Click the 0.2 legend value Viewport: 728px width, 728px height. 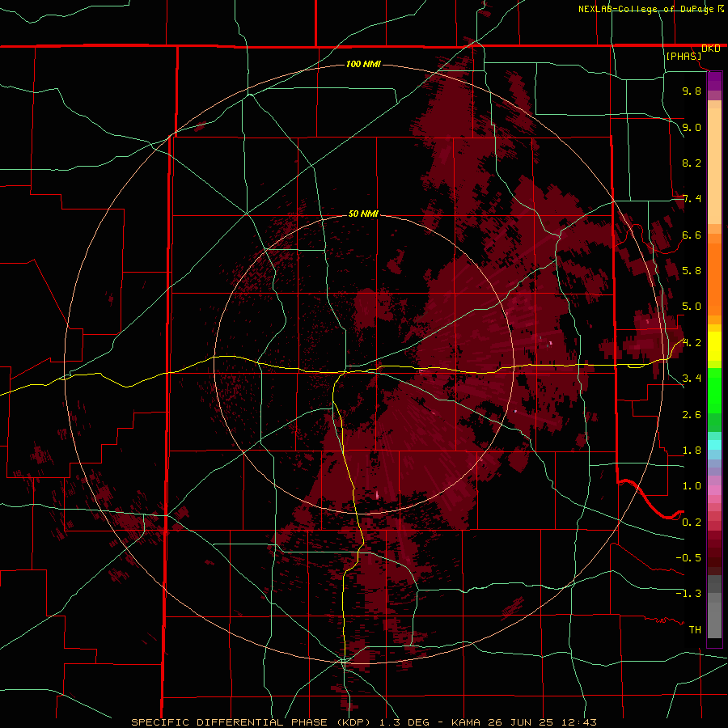coord(692,523)
